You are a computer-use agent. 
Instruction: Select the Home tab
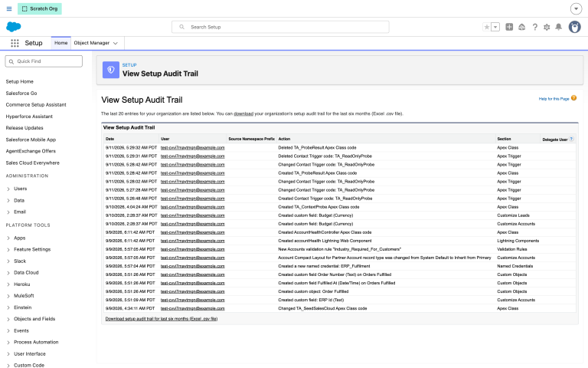click(x=60, y=43)
